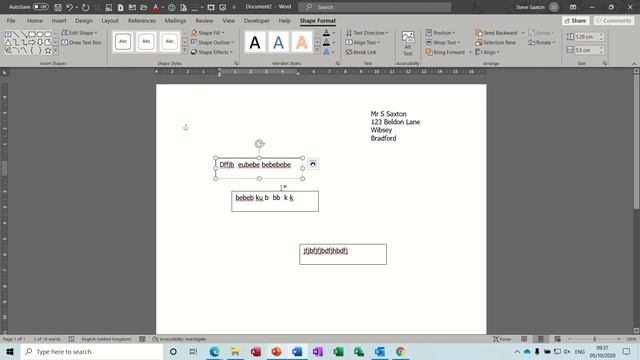Click the rotate handle above selected text box
Viewport: 640px width, 360px height.
(259, 144)
